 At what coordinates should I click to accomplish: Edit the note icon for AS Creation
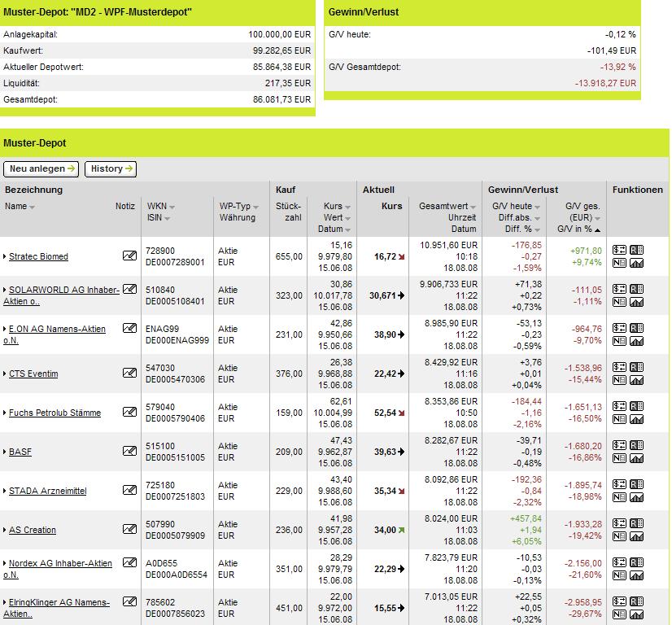pyautogui.click(x=130, y=528)
